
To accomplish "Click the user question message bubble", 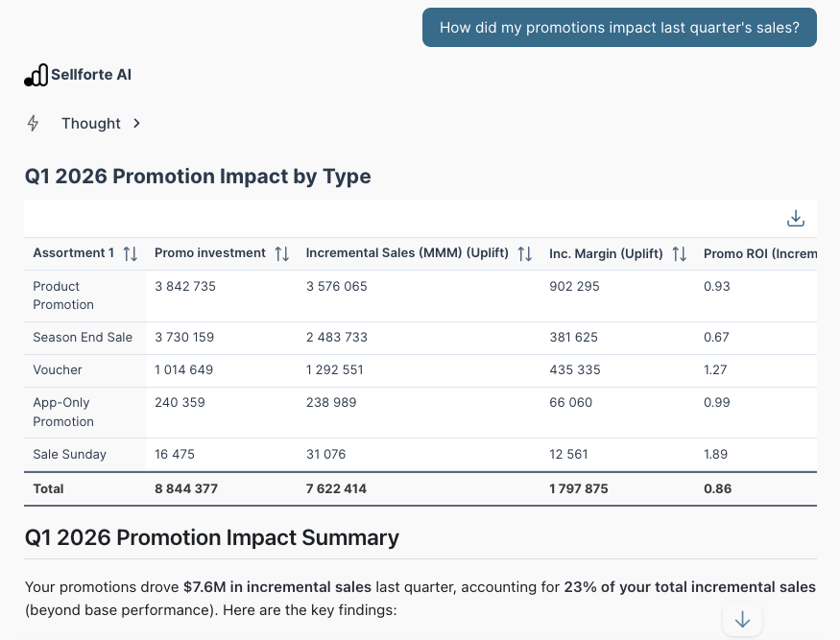I will 619,27.
